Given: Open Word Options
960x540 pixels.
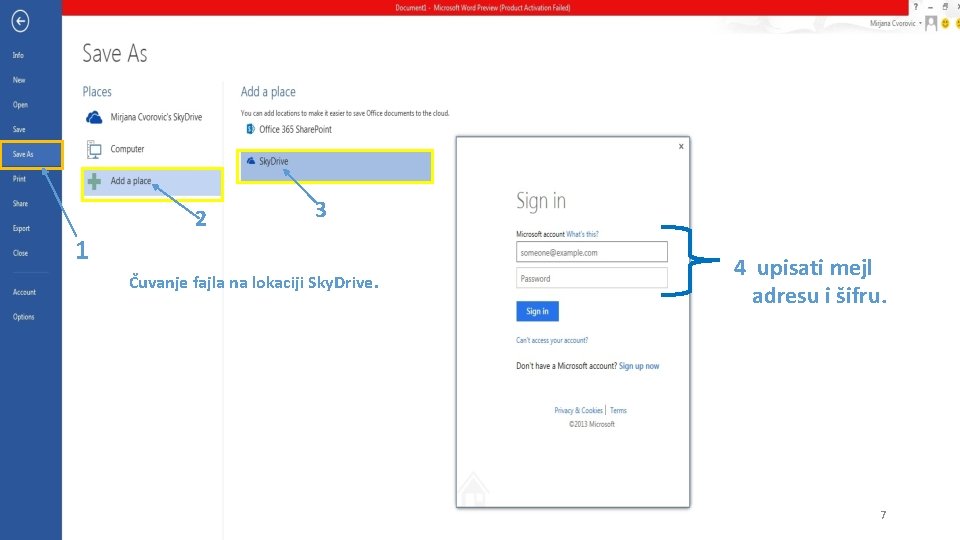Looking at the screenshot, I should click(23, 317).
